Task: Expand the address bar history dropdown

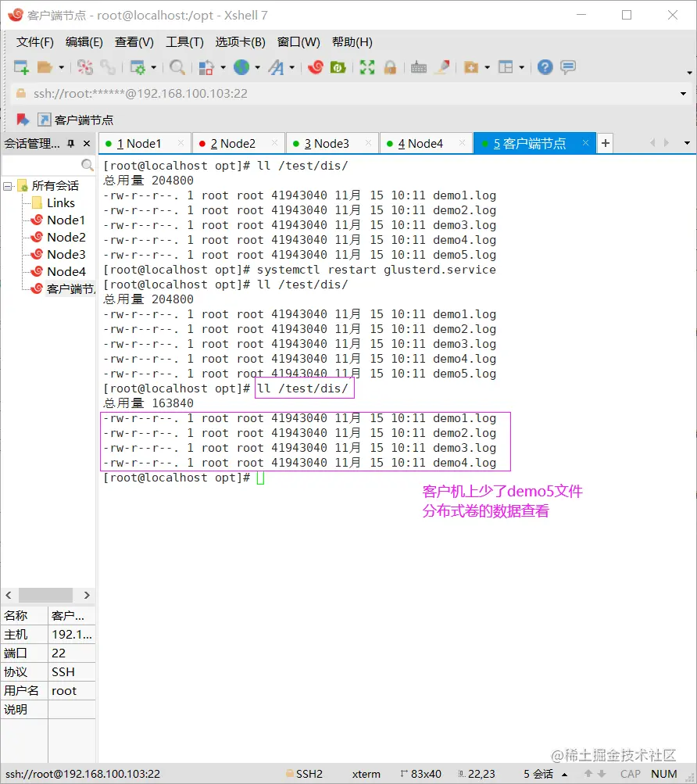Action: point(683,94)
